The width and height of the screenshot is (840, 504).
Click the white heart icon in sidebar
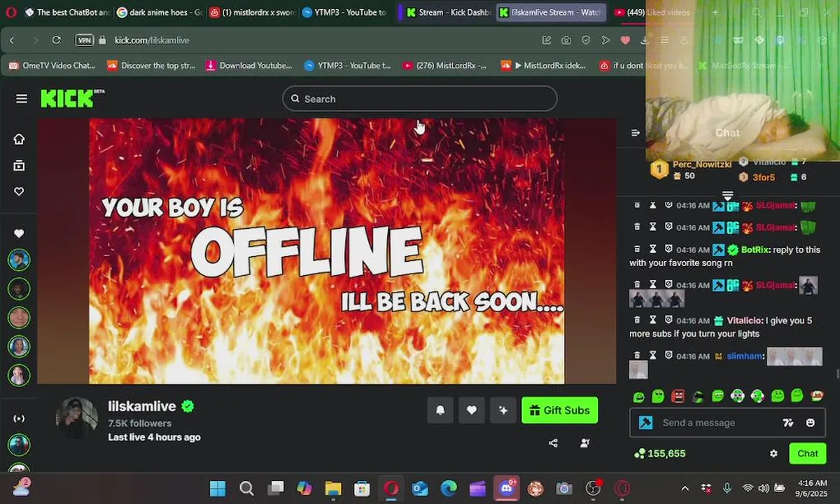click(19, 233)
